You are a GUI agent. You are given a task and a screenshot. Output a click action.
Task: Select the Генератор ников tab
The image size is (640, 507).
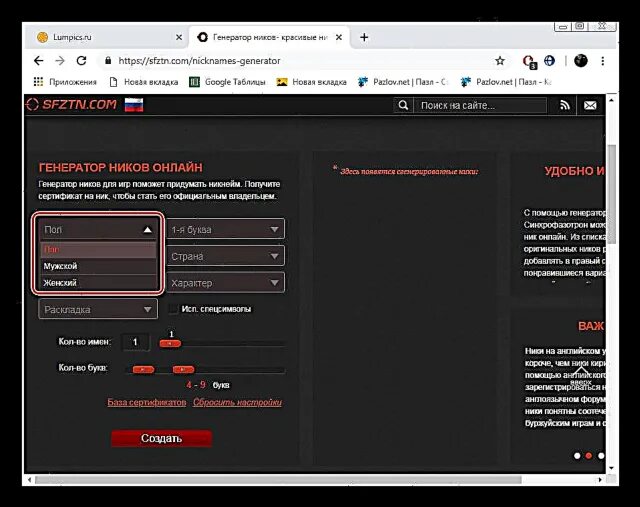[x=269, y=37]
